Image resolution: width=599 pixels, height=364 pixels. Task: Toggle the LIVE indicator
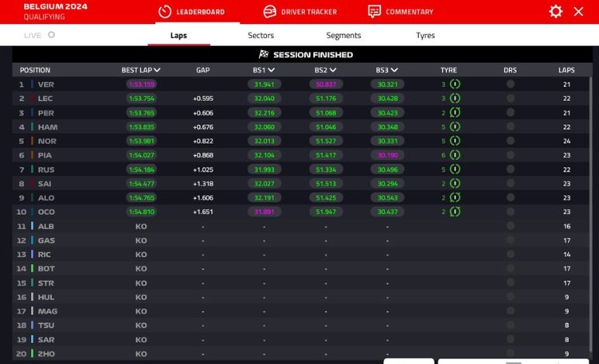point(51,35)
